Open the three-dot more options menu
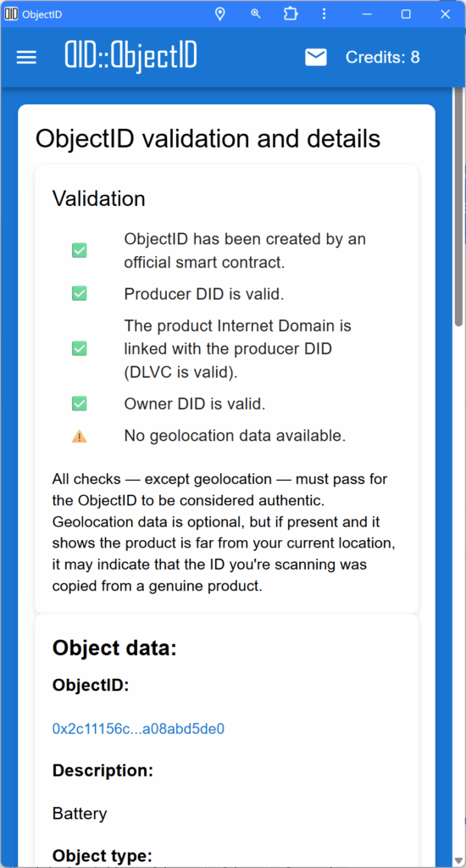 click(x=325, y=14)
